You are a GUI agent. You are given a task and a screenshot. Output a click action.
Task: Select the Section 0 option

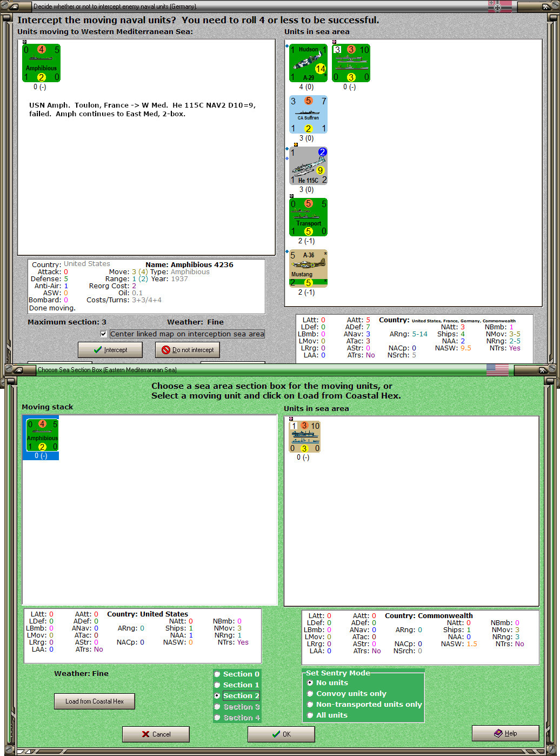click(217, 674)
